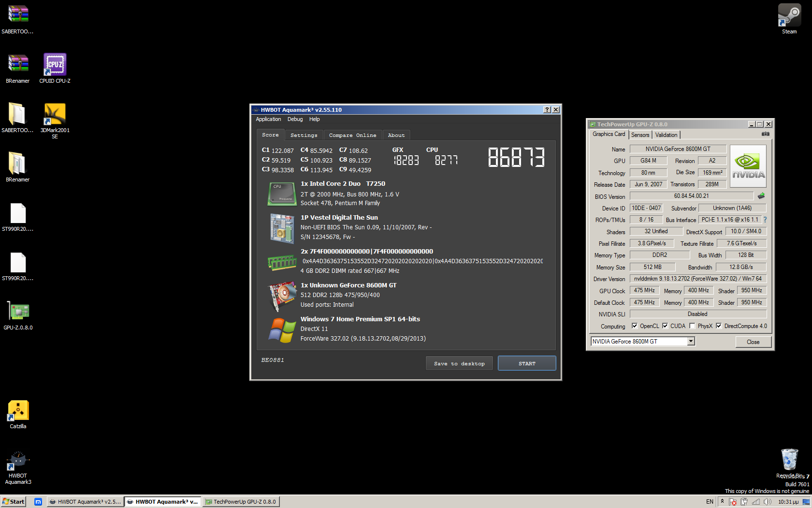Viewport: 812px width, 508px height.
Task: Click the Show desktop tray icon
Action: tap(806, 502)
